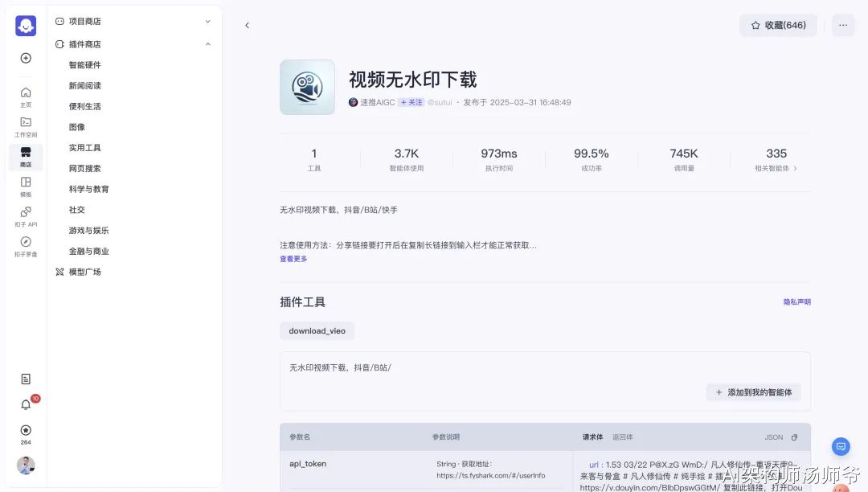Open the more options ellipsis button
The width and height of the screenshot is (868, 492).
click(843, 26)
